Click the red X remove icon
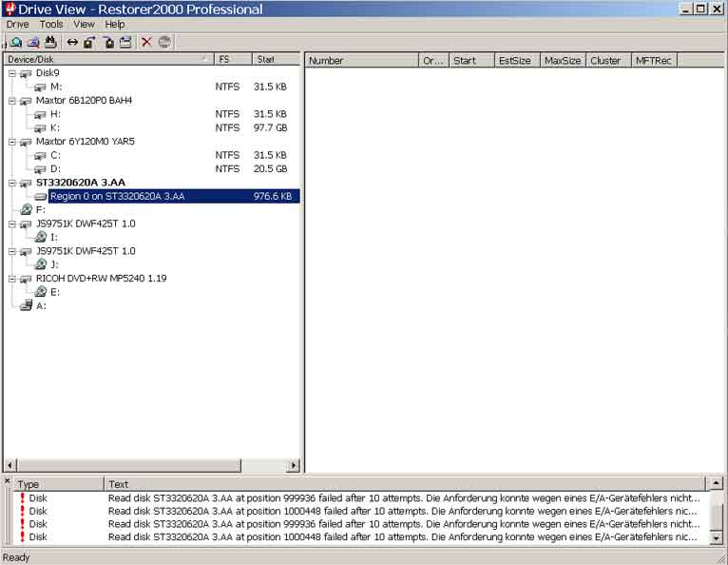Image resolution: width=728 pixels, height=565 pixels. (x=146, y=42)
